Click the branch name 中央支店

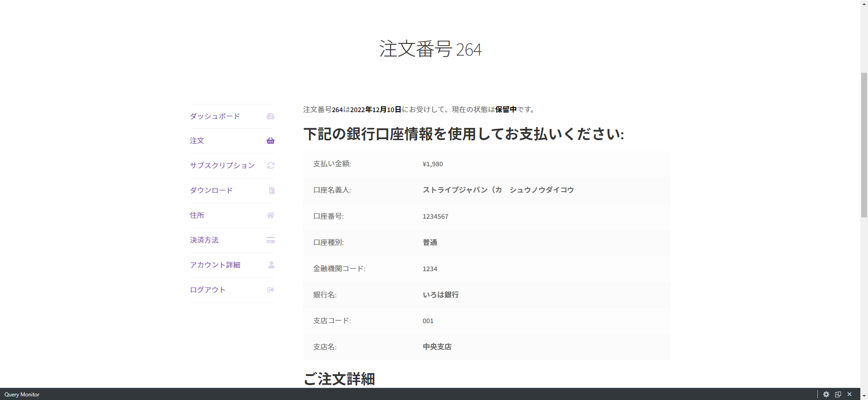pos(437,347)
